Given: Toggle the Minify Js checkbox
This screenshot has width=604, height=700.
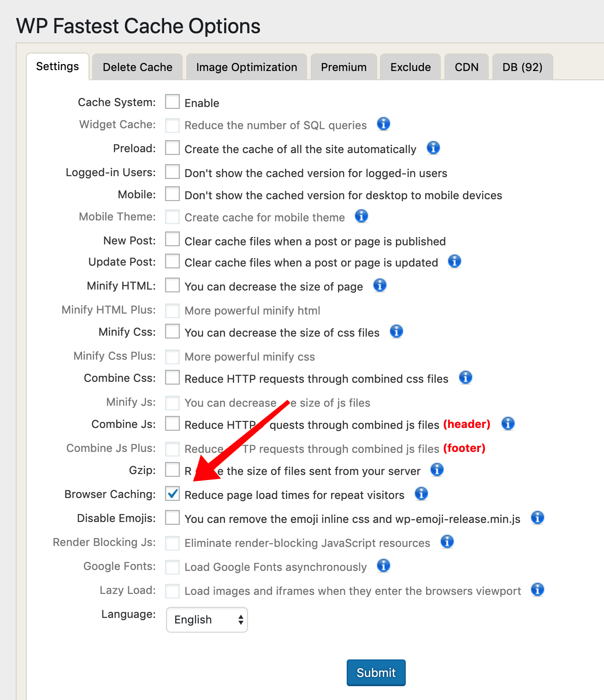Looking at the screenshot, I should [172, 402].
